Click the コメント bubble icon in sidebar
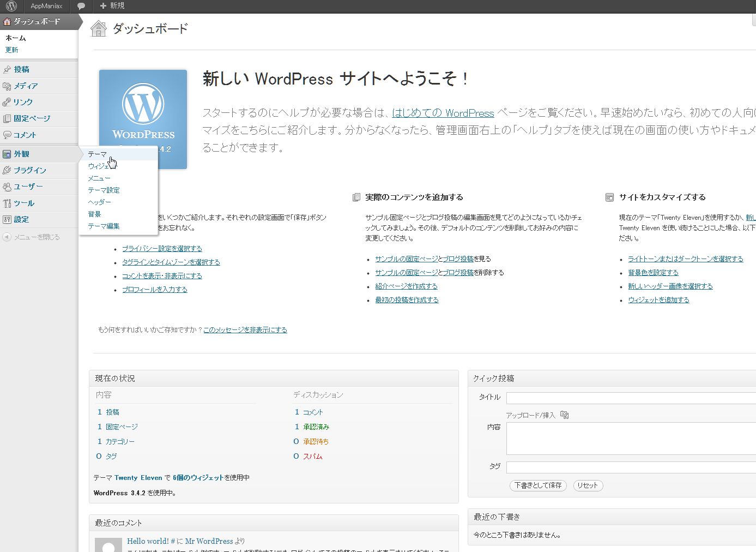Screen dimensions: 756x552 click(x=7, y=135)
